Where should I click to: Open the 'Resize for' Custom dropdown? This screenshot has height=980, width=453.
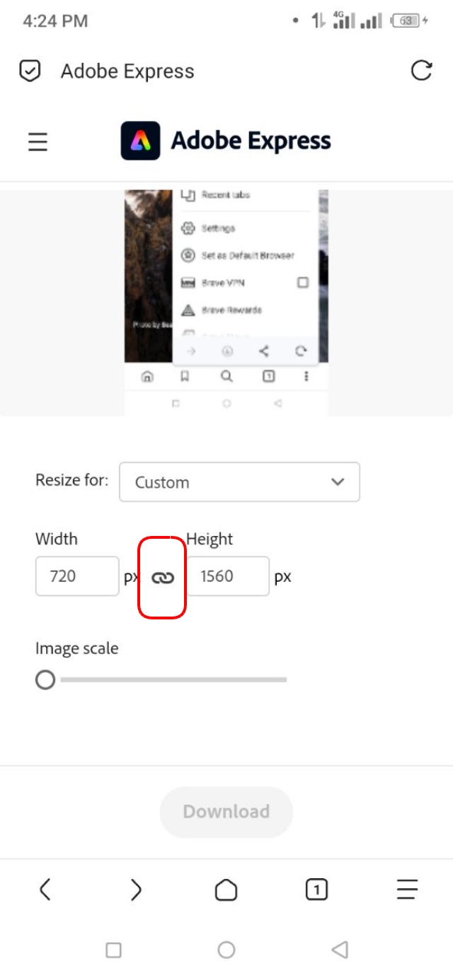click(x=238, y=482)
